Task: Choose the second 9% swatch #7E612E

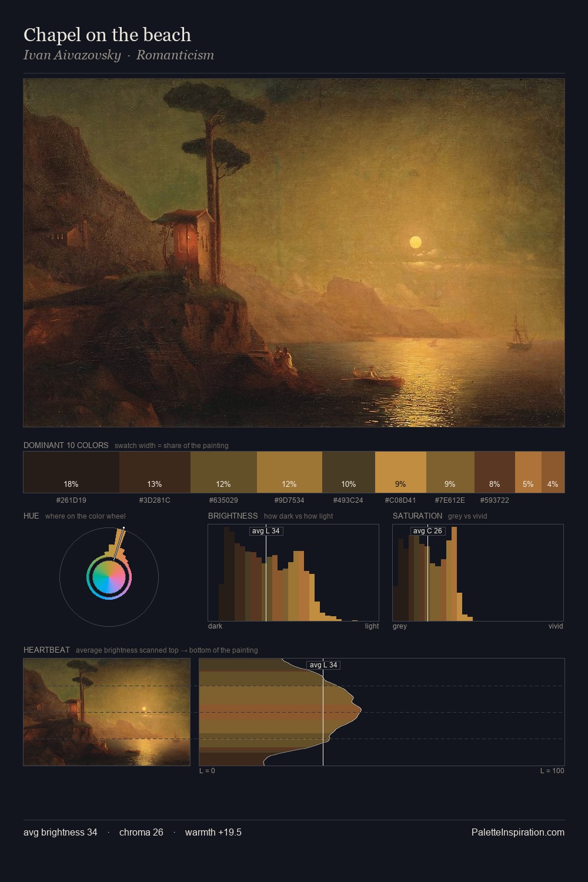Action: [x=450, y=472]
